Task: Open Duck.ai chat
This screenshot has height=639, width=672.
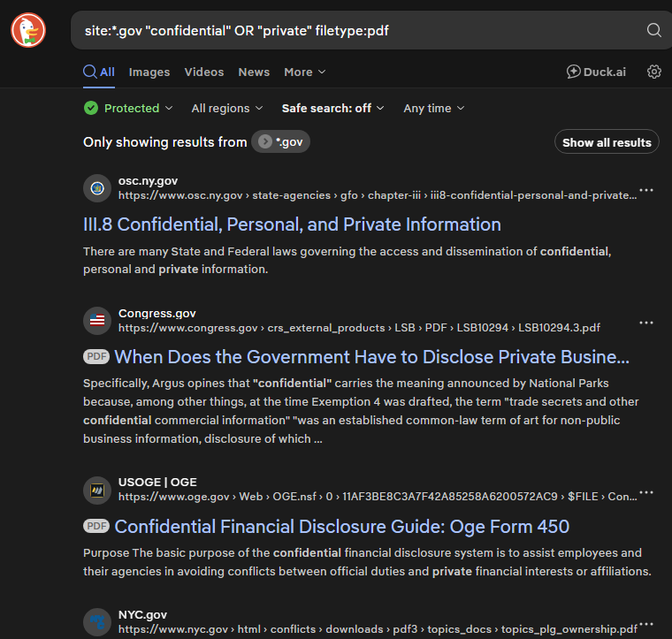Action: coord(596,72)
